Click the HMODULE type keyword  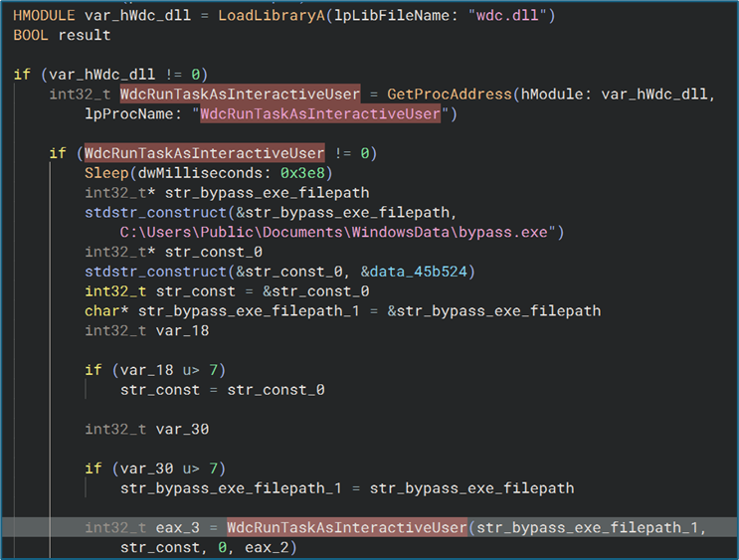[x=45, y=15]
